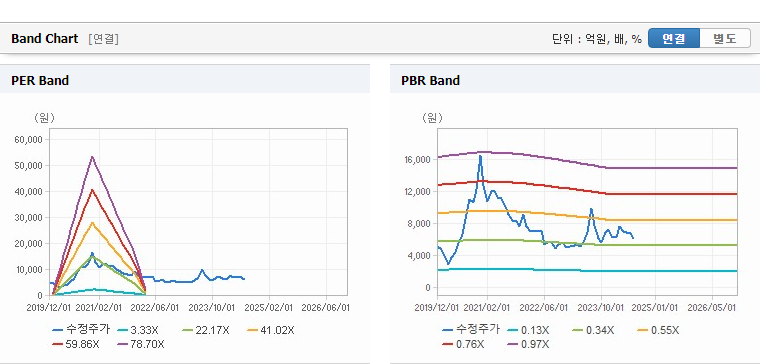This screenshot has height=364, width=760.
Task: Click the peak of the 78.70X PER band line
Action: [x=92, y=157]
